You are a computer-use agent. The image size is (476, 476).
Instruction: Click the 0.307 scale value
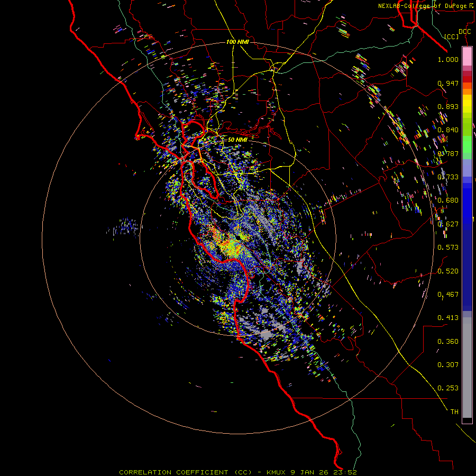[448, 364]
